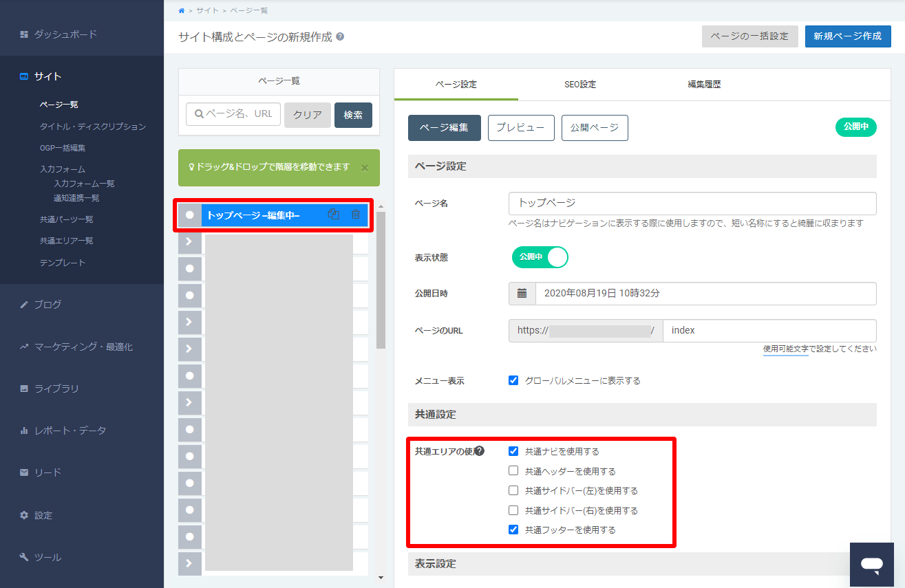The height and width of the screenshot is (588, 905).
Task: Open ページ一覧 in the sidebar
Action: click(59, 105)
